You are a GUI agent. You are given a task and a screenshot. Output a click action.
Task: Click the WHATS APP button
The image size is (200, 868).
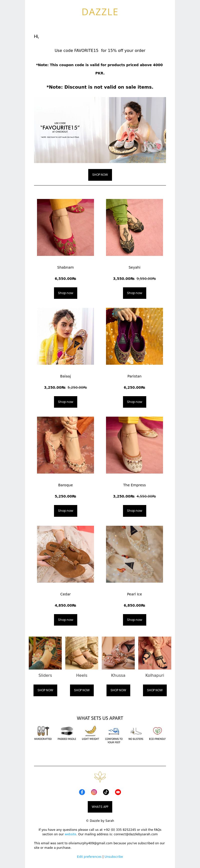[100, 806]
